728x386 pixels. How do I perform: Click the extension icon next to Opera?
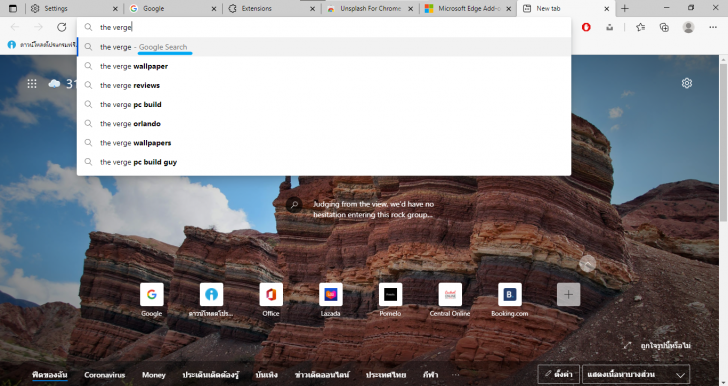click(x=609, y=27)
